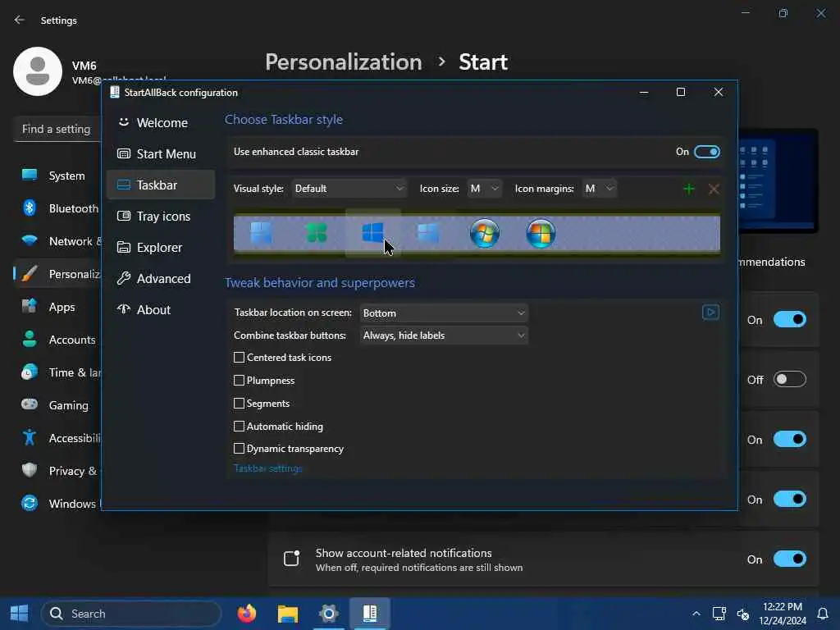Open the Windows Start button
840x630 pixels.
tap(20, 614)
